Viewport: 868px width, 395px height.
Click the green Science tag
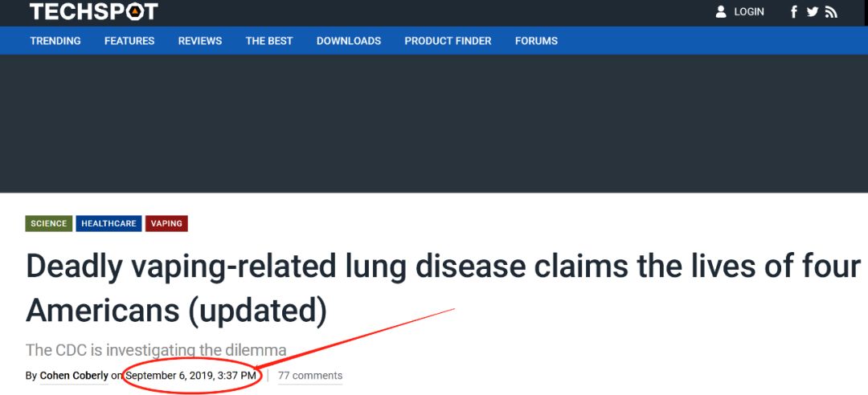tap(49, 223)
